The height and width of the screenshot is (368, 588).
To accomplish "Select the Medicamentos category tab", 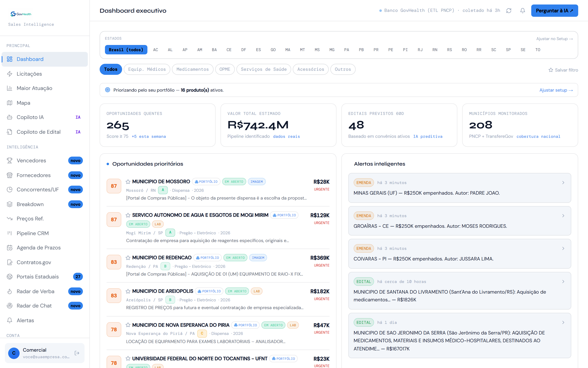I will coord(193,69).
